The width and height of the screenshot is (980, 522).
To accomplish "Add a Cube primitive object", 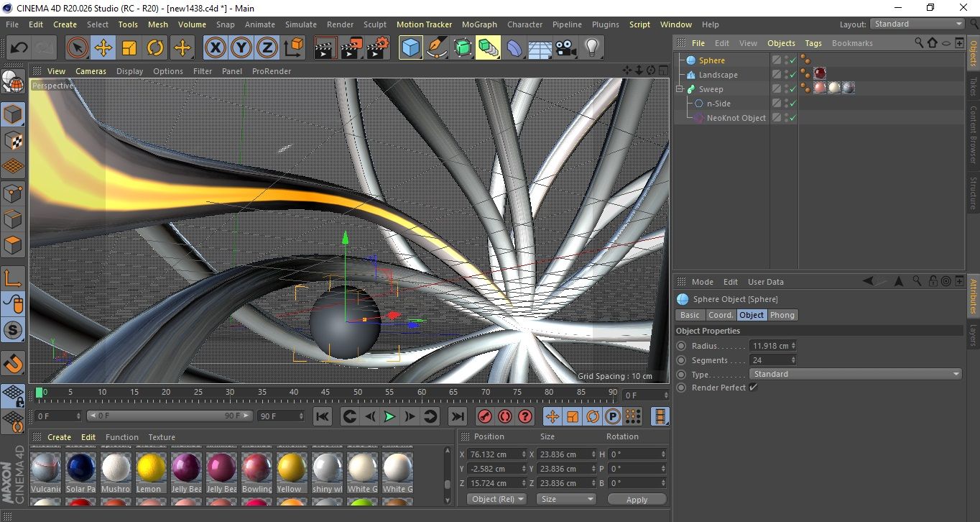I will click(x=410, y=48).
